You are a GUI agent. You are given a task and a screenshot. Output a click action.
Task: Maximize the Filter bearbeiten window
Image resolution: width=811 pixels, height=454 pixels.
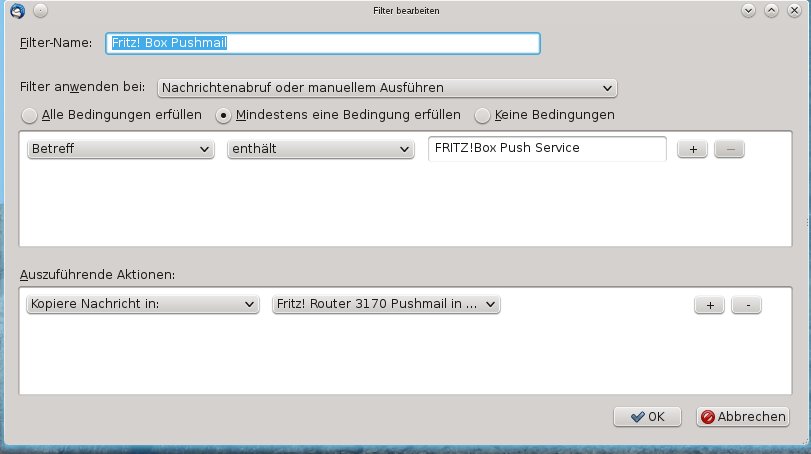(x=771, y=10)
